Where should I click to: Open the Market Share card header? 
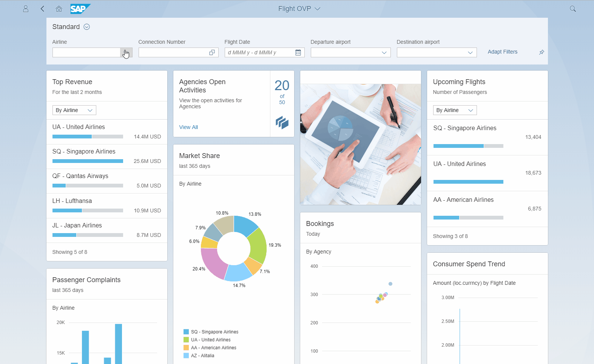234,160
